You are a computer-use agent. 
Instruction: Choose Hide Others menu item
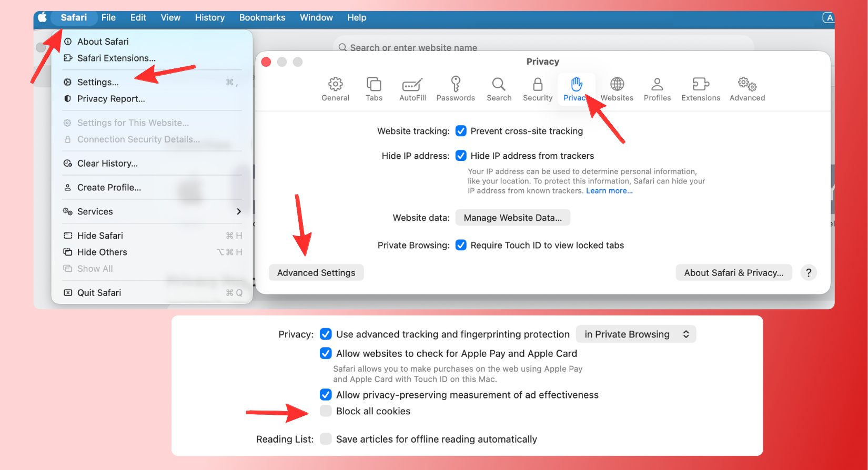[x=152, y=252]
